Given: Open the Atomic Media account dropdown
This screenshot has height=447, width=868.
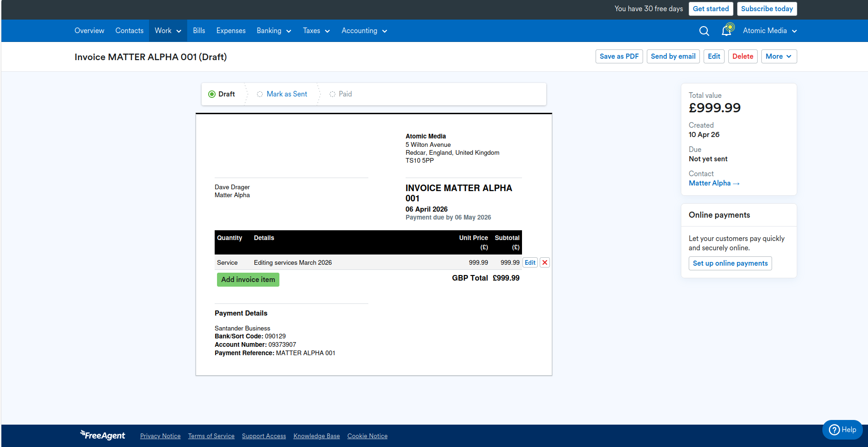Looking at the screenshot, I should click(769, 31).
